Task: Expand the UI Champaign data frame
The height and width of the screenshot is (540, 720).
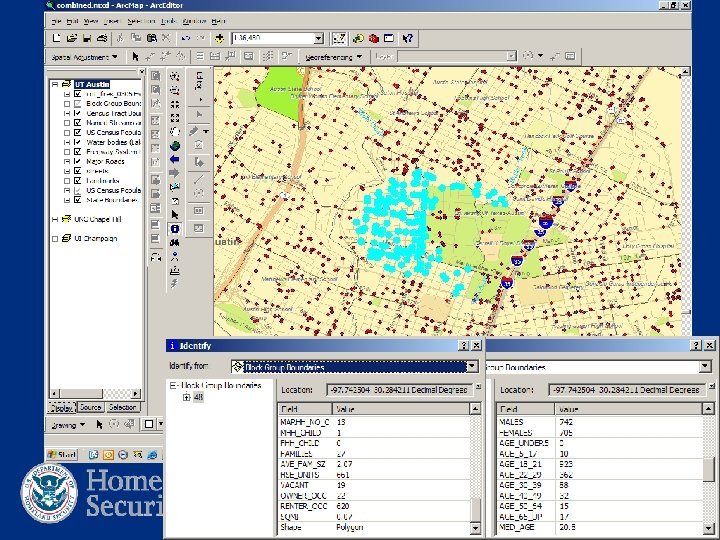Action: coord(55,239)
